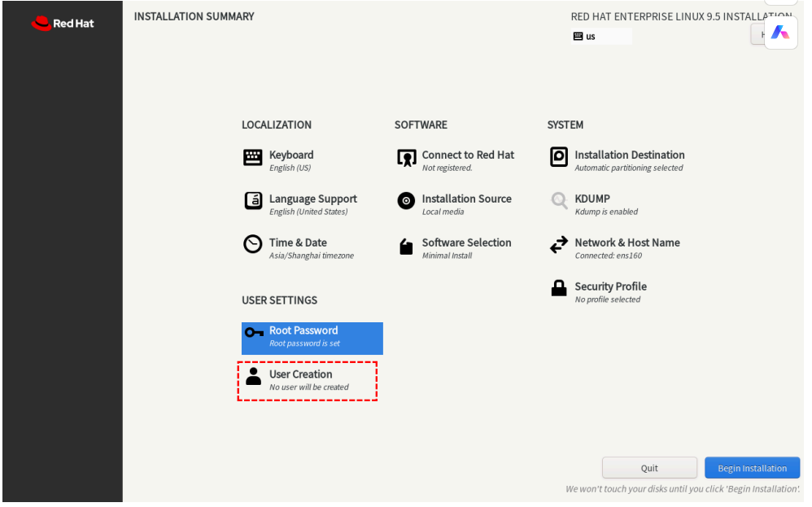Click the User Creation person icon
This screenshot has width=812, height=507.
coord(253,377)
